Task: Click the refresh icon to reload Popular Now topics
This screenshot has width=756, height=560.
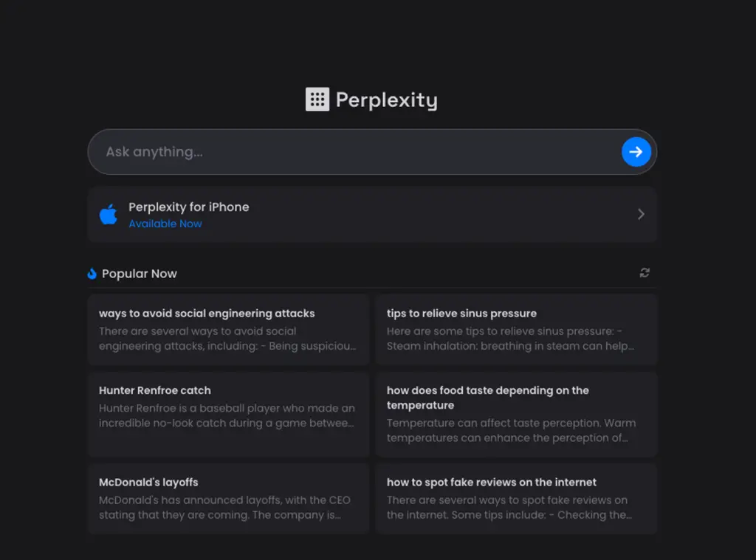Action: 644,273
